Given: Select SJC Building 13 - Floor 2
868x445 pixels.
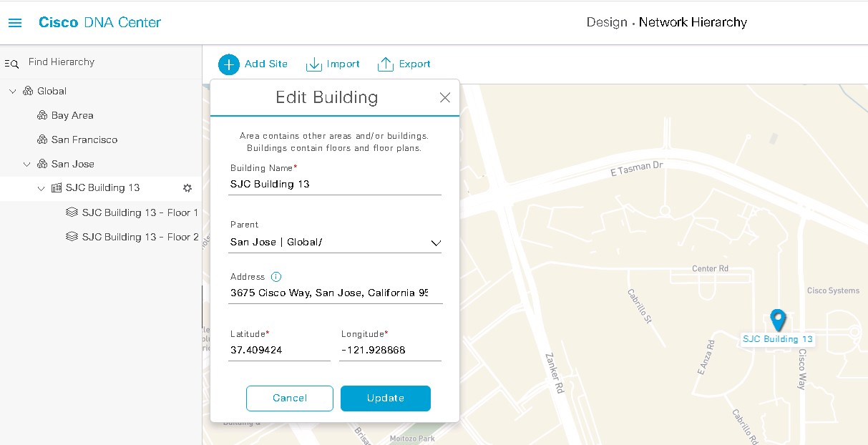Looking at the screenshot, I should click(140, 237).
